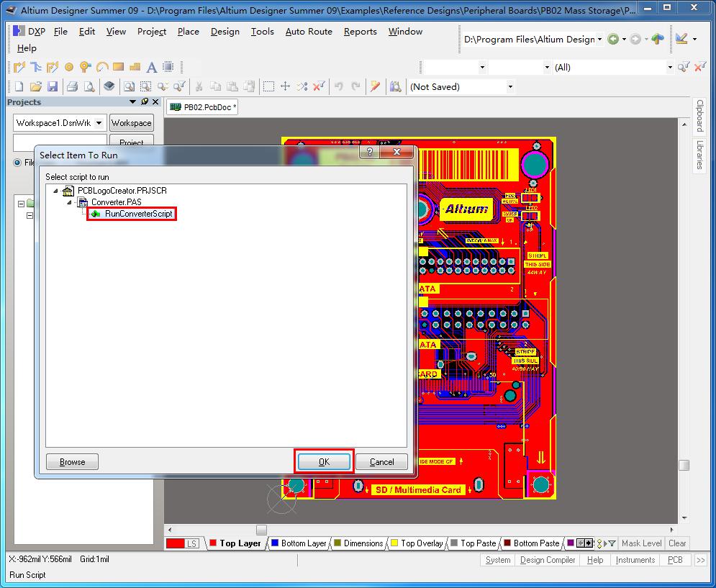Create a new document
The image size is (716, 588).
click(19, 86)
